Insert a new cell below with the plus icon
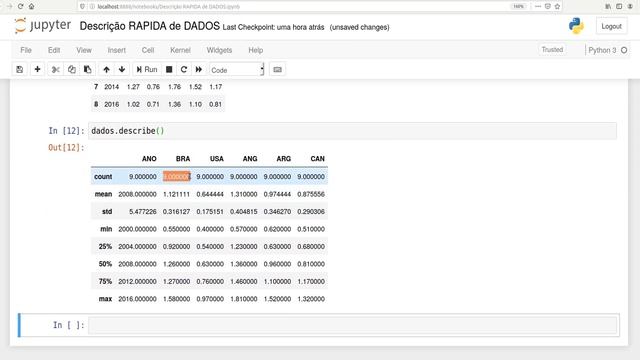This screenshot has width=640, height=360. 37,69
